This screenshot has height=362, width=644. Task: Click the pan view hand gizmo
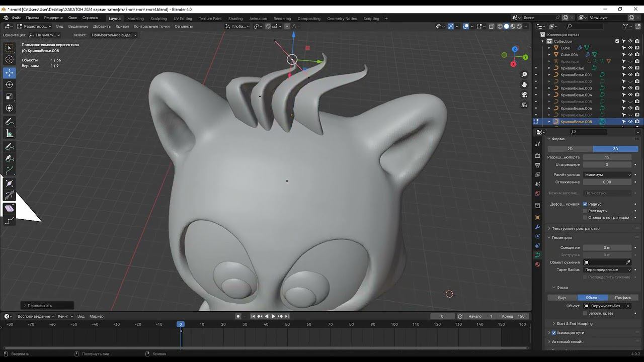pyautogui.click(x=524, y=85)
